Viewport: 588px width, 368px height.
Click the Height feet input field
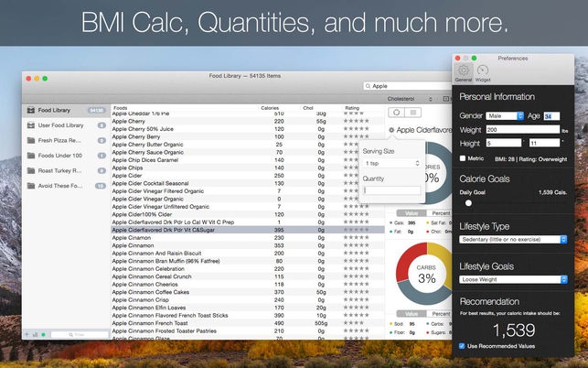click(x=504, y=143)
